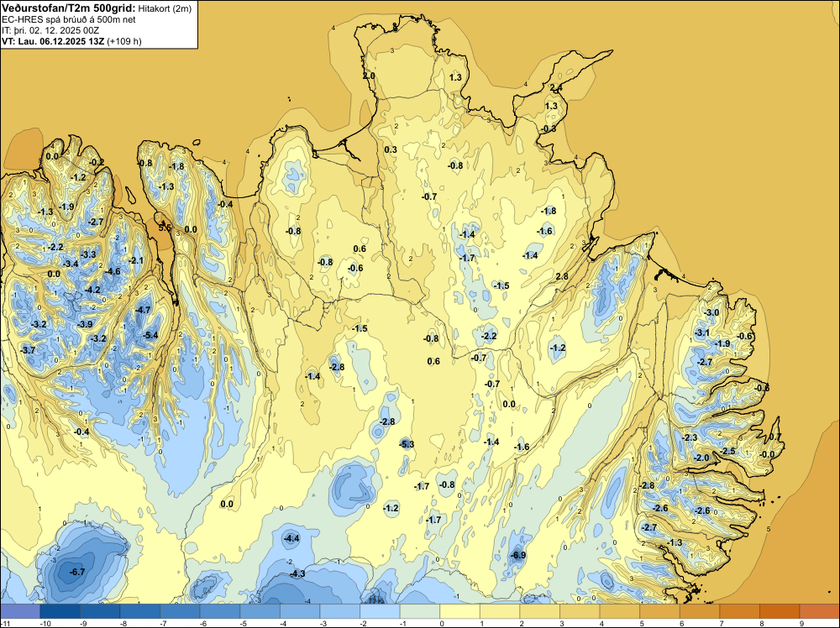Click the temperature value "-3.0"
The width and height of the screenshot is (840, 628).
tap(711, 312)
